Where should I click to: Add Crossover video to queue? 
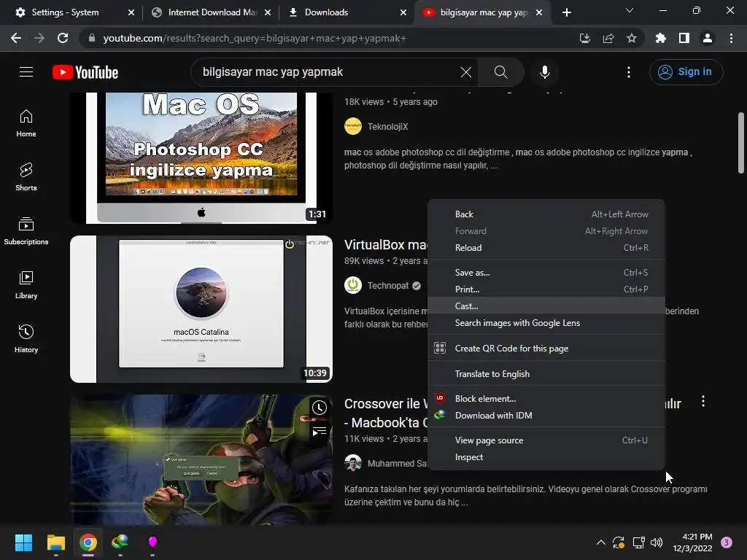(x=320, y=432)
